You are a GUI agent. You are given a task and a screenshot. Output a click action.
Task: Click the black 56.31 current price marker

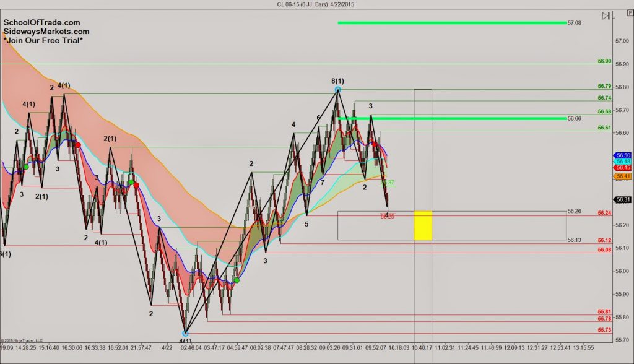[623, 199]
